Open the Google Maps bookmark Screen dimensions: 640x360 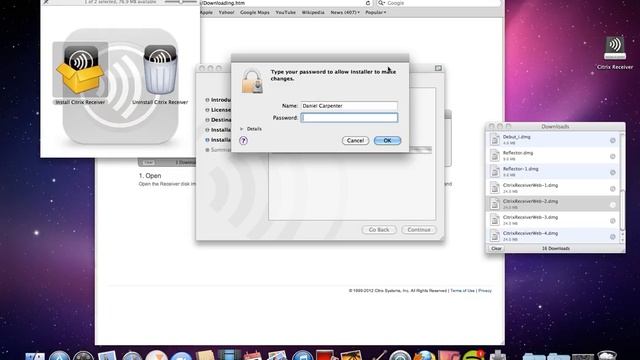(255, 12)
